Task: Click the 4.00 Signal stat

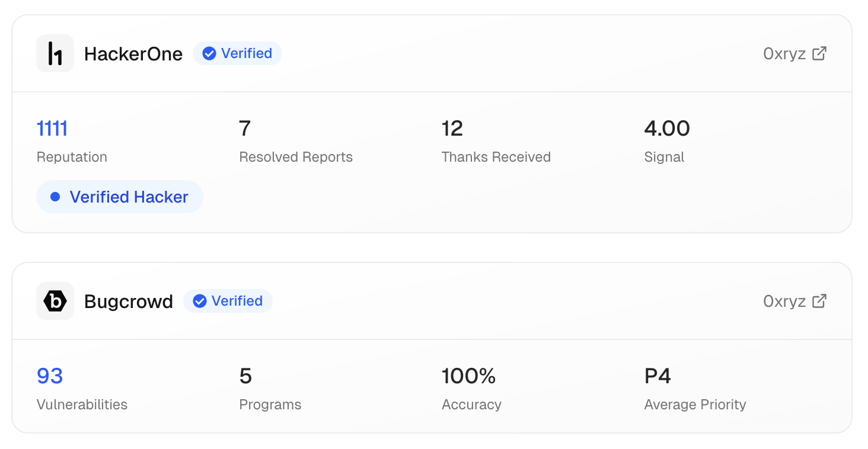Action: coord(667,129)
